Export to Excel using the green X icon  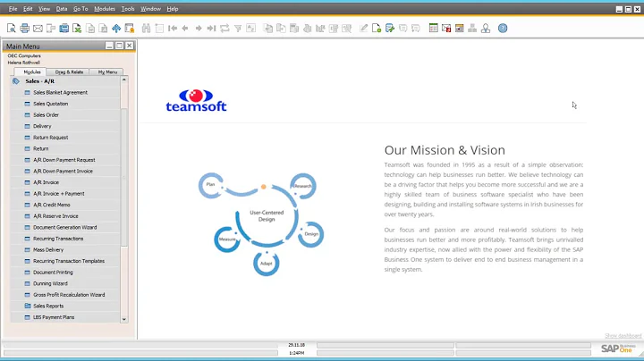[x=77, y=28]
